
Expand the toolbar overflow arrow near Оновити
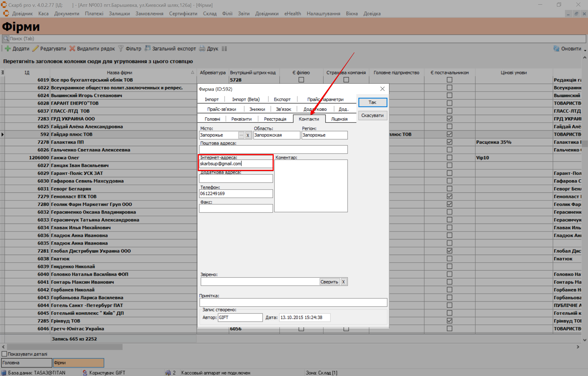pyautogui.click(x=585, y=50)
